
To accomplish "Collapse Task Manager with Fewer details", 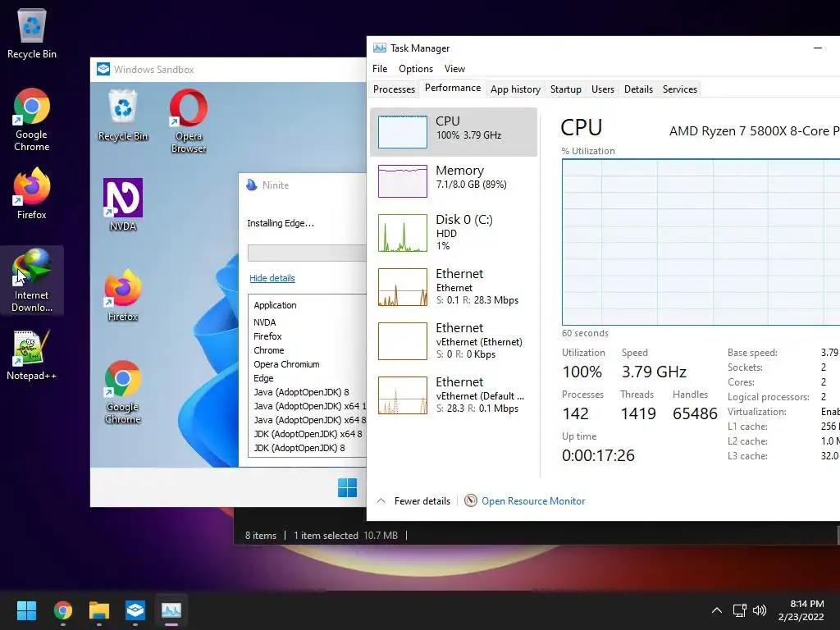I will click(x=413, y=501).
